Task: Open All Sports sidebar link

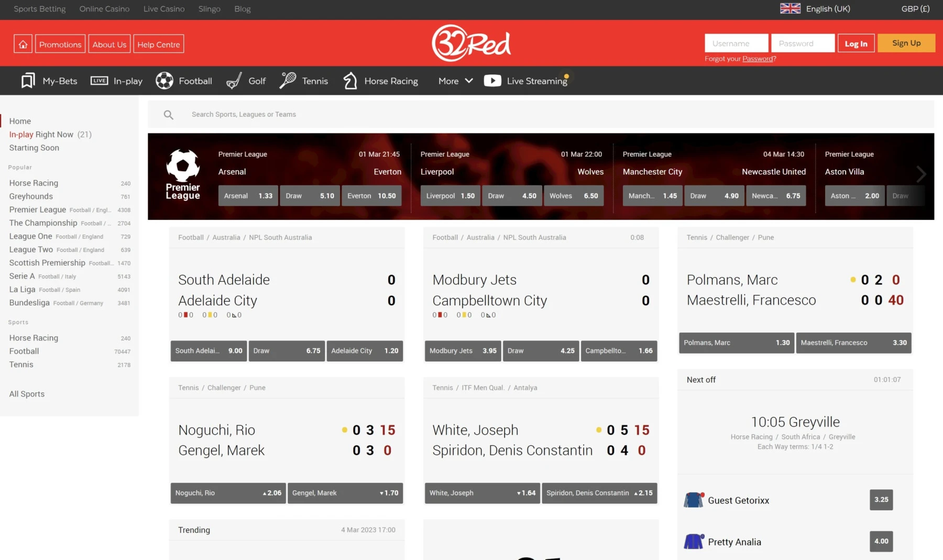Action: 27,394
